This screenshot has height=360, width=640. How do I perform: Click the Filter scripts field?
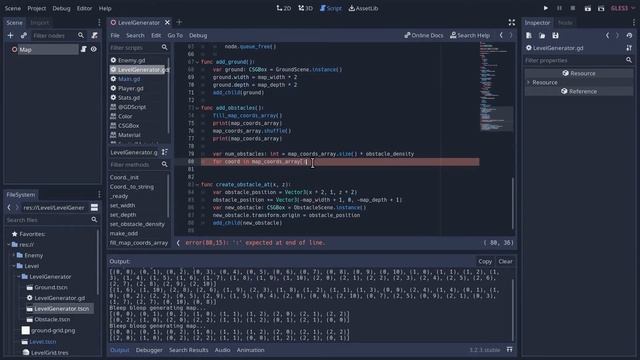(139, 48)
